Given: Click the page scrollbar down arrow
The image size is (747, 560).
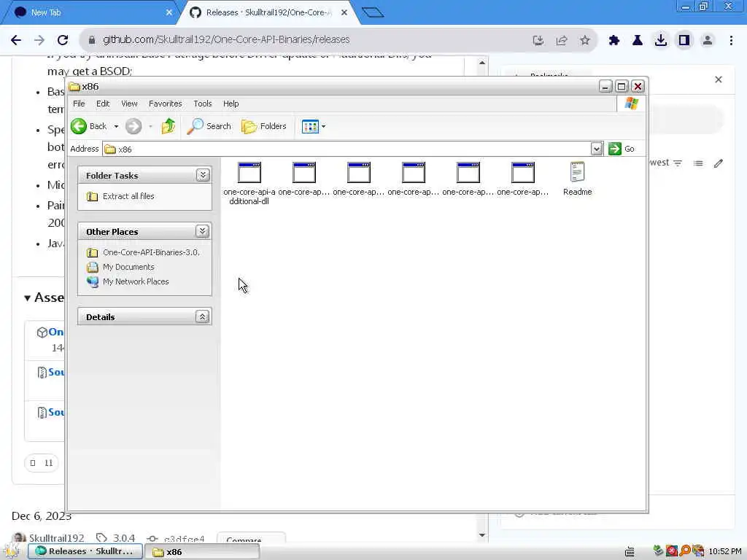Looking at the screenshot, I should tap(482, 534).
